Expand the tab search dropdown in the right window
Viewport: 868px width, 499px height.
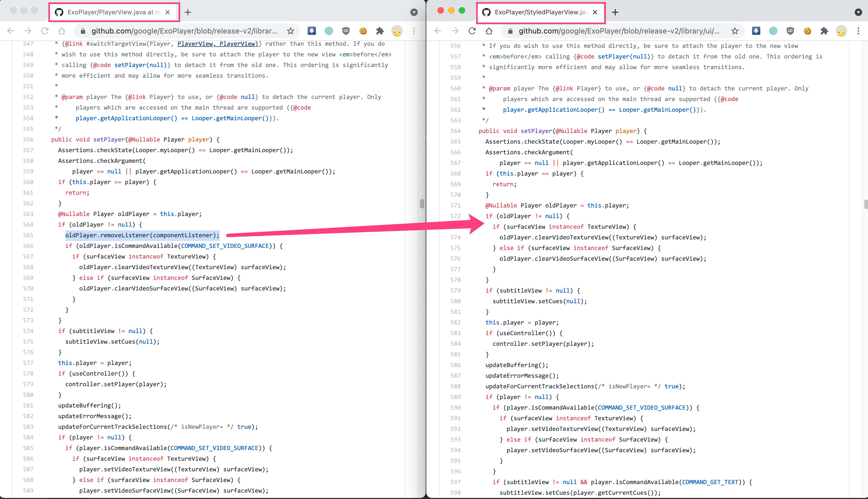(858, 12)
